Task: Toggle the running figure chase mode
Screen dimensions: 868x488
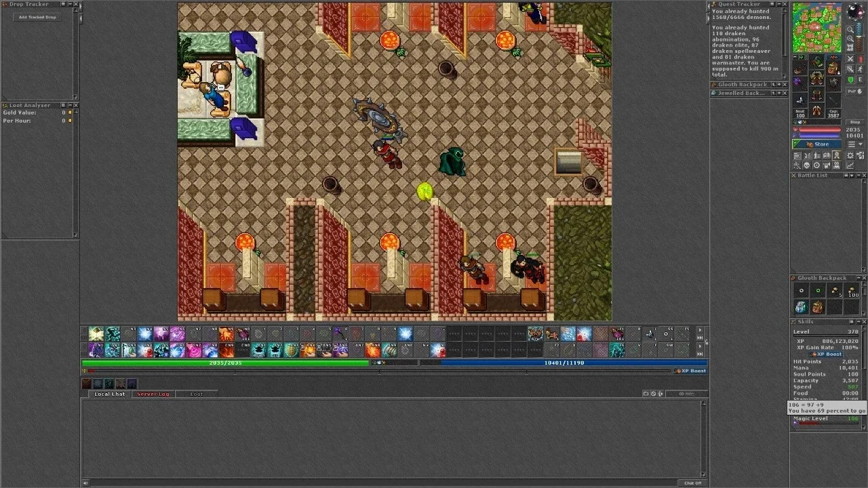Action: click(861, 70)
